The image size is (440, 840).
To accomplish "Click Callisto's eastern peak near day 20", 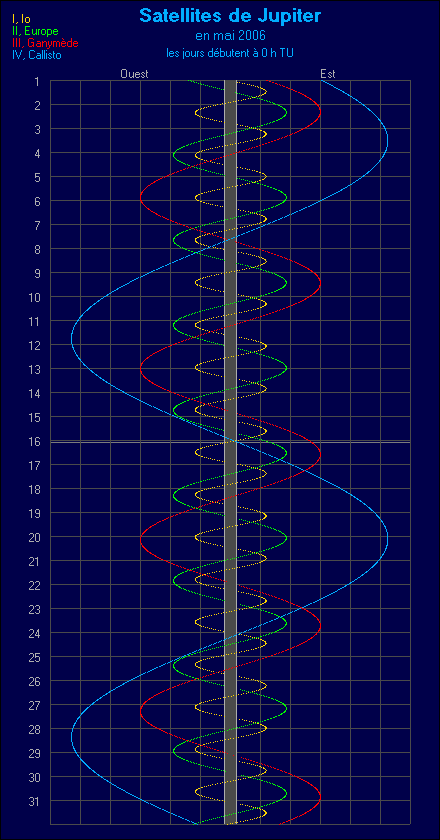I will tap(387, 540).
